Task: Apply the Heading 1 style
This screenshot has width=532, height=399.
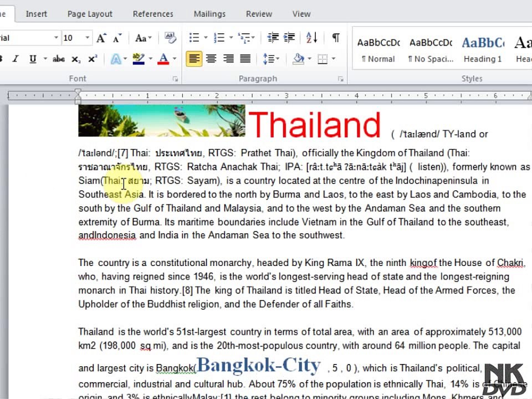Action: [x=483, y=49]
